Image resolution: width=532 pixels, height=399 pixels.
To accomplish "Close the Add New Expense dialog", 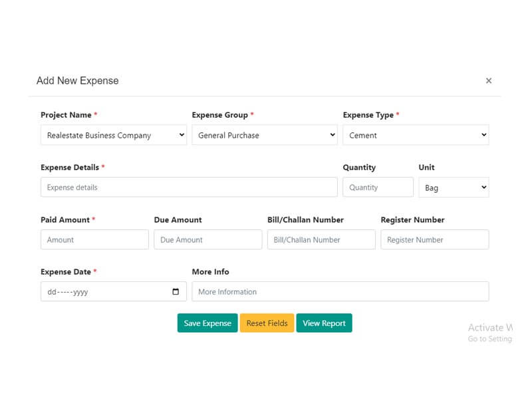I will click(x=489, y=80).
